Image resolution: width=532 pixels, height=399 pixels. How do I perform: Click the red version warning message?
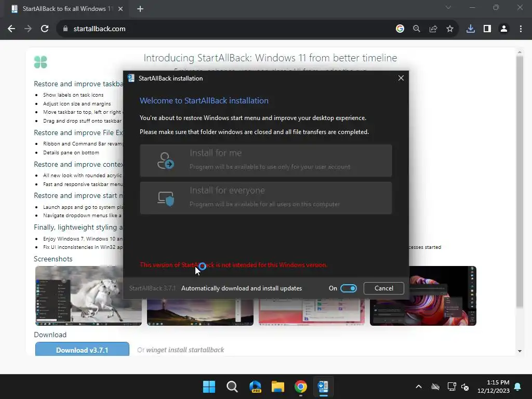[233, 265]
